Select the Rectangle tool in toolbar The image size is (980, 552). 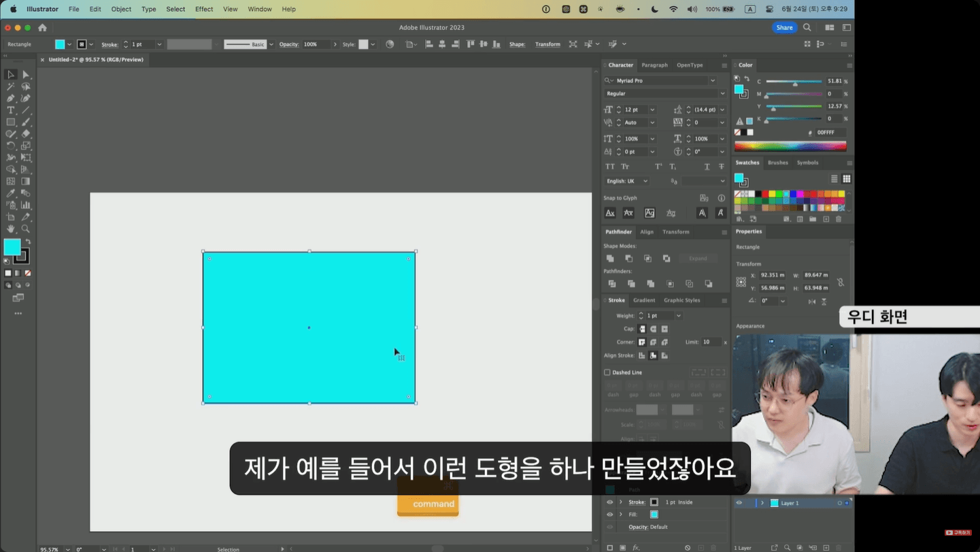[11, 122]
